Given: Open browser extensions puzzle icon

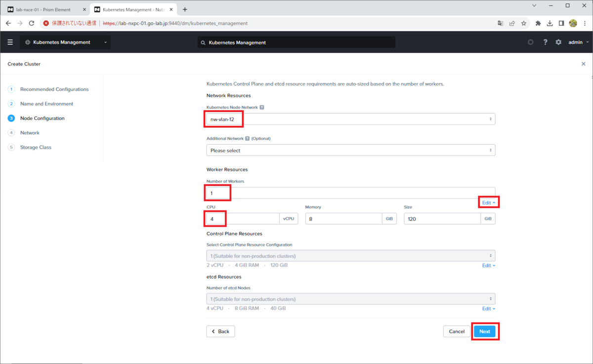Looking at the screenshot, I should click(538, 23).
